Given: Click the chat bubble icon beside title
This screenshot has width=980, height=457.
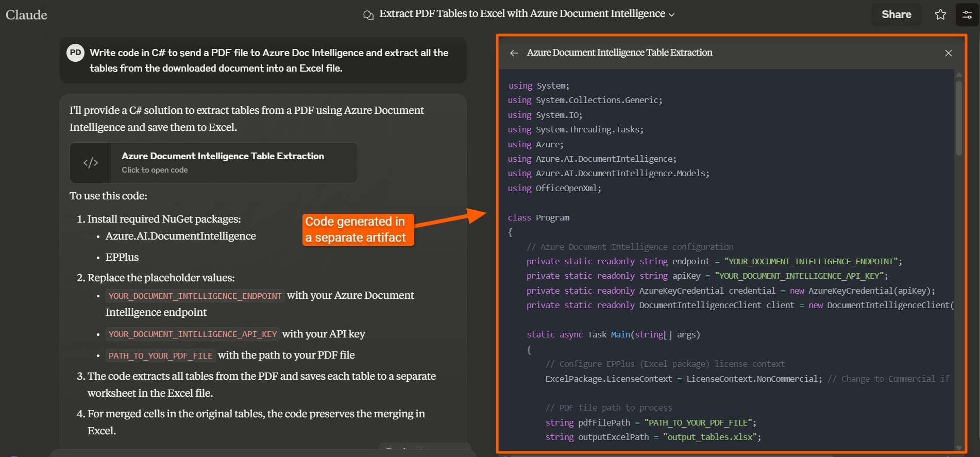Looking at the screenshot, I should point(368,15).
